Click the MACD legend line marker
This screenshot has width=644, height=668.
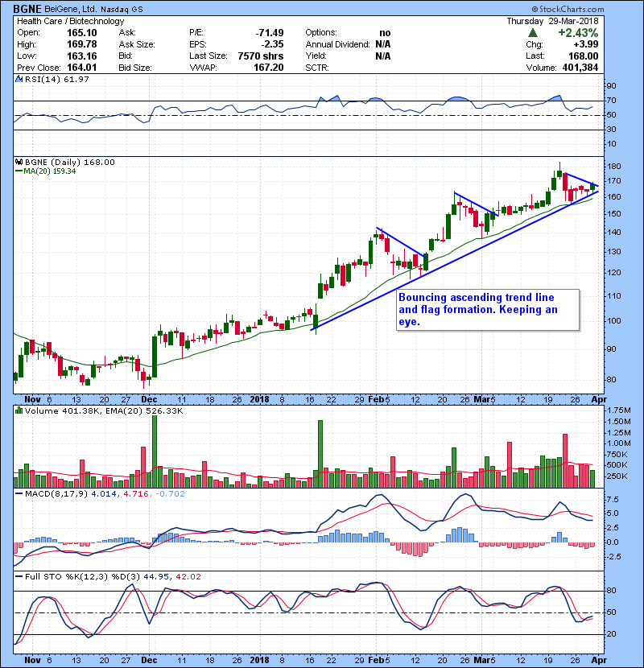pos(19,494)
